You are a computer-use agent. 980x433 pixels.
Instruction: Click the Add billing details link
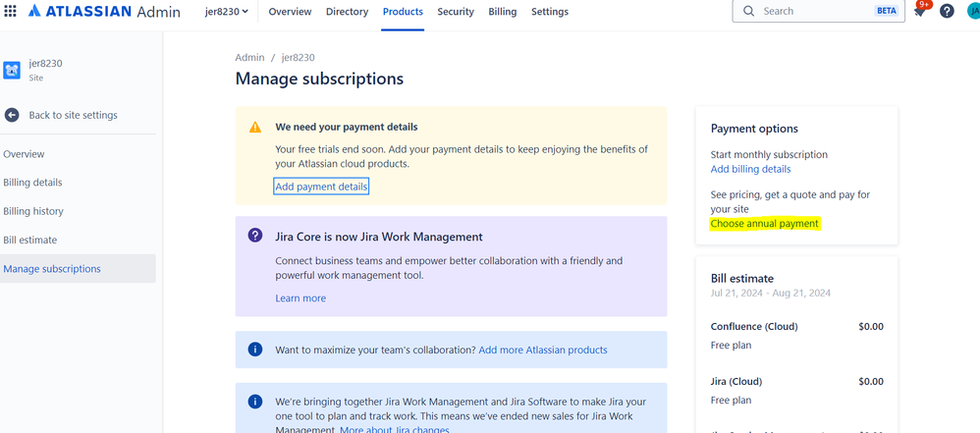tap(750, 169)
